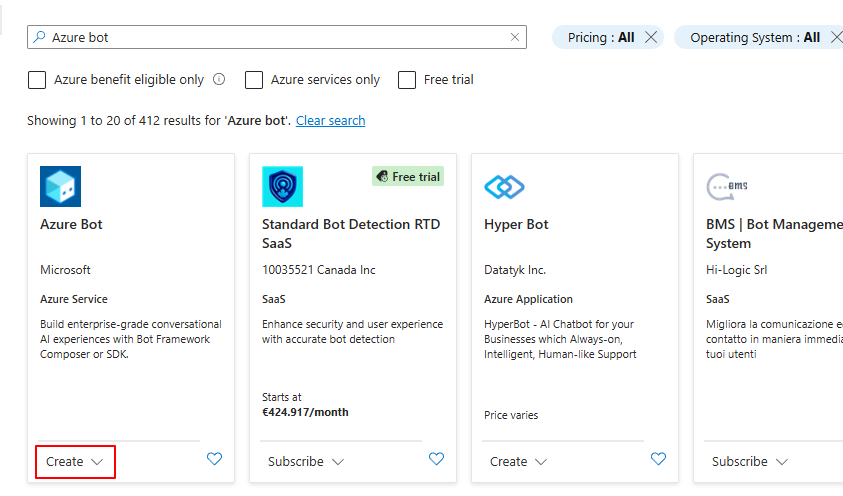This screenshot has width=843, height=496.
Task: Click the €424.917/month price text
Action: point(305,412)
